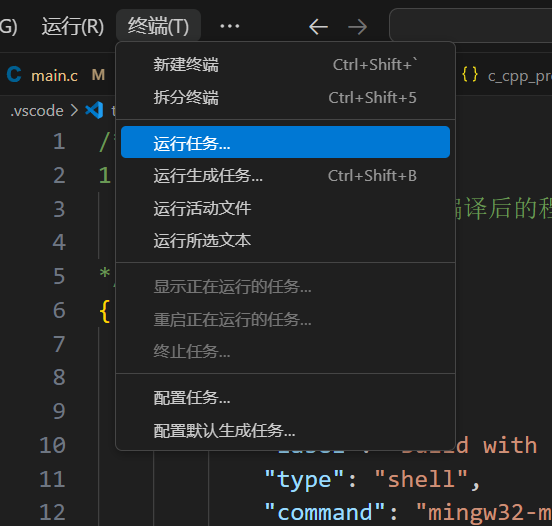552x526 pixels.
Task: Click the VS Code file icon in breadcrumb
Action: 94,110
